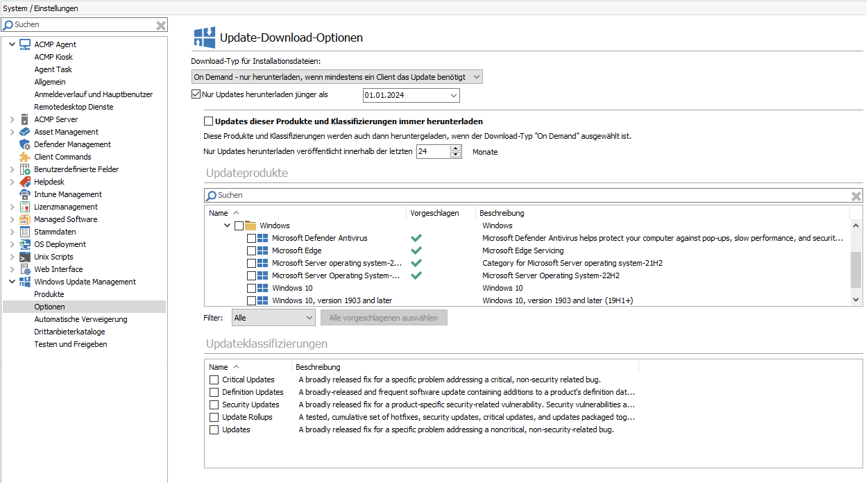This screenshot has height=485, width=868.
Task: Click the Defender Management shield icon
Action: (25, 144)
